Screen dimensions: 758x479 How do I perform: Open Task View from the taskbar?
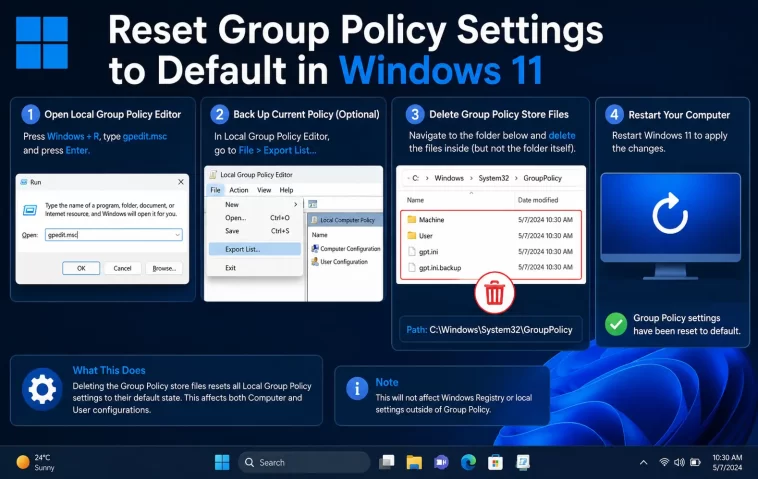pyautogui.click(x=387, y=463)
